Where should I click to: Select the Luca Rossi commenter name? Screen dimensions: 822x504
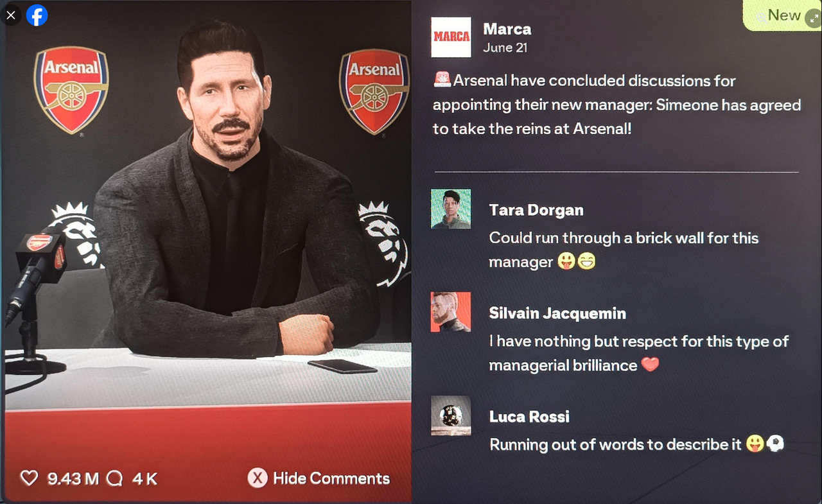(529, 417)
